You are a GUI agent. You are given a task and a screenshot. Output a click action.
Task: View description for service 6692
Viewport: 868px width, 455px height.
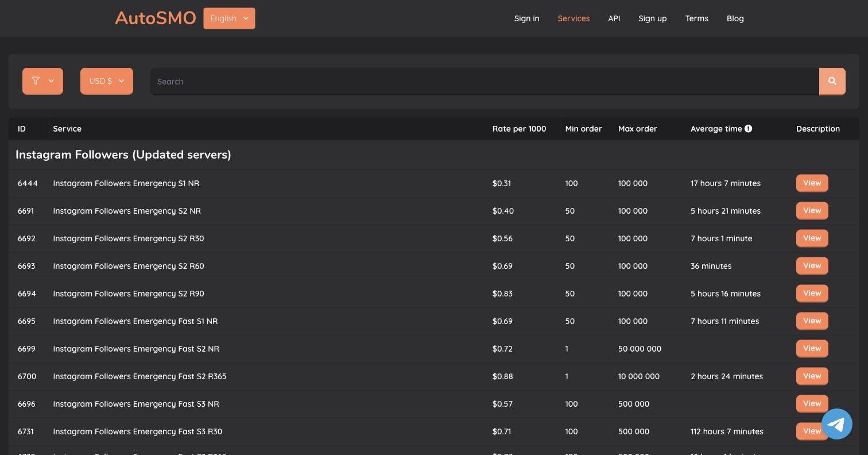pyautogui.click(x=812, y=238)
